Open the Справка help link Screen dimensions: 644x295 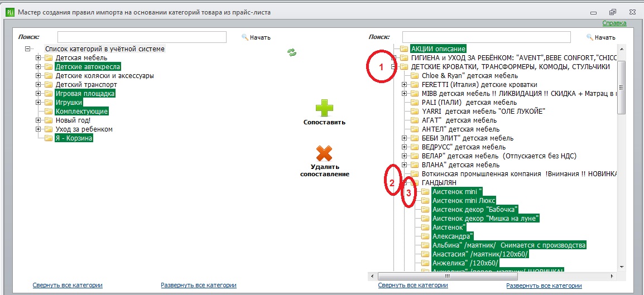(x=614, y=23)
